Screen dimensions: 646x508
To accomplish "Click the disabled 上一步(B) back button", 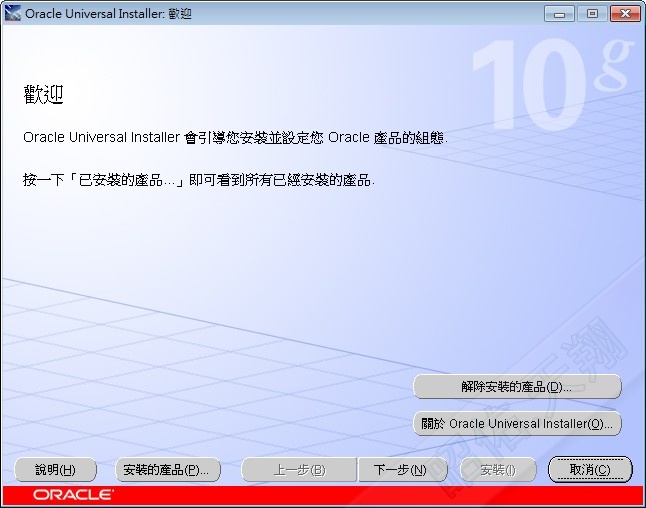I will click(299, 470).
